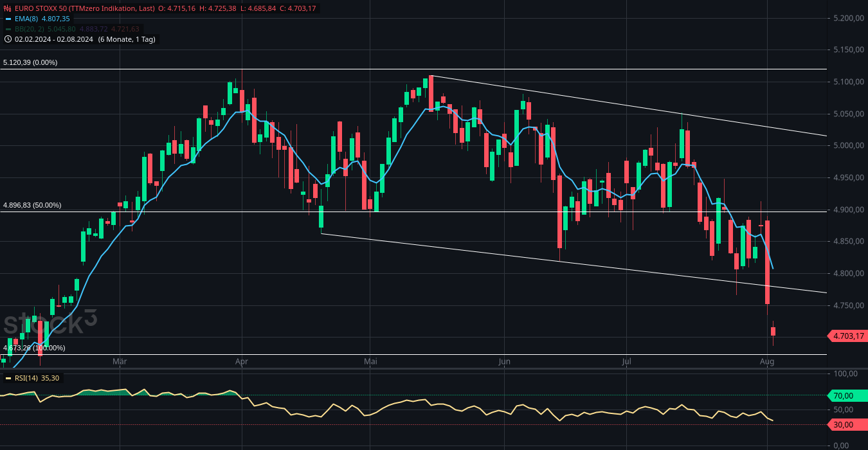Select the EMA(8) blue line legend icon
868x450 pixels.
click(x=8, y=19)
